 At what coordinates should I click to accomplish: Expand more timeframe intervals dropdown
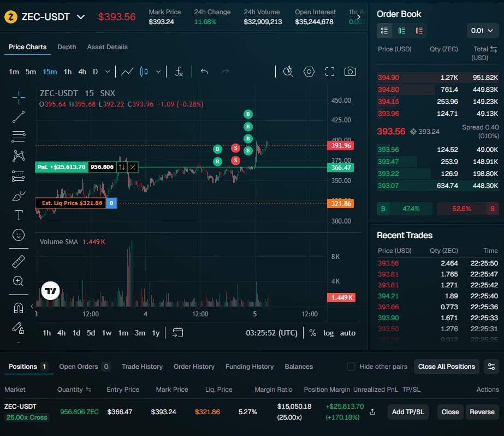tap(108, 72)
